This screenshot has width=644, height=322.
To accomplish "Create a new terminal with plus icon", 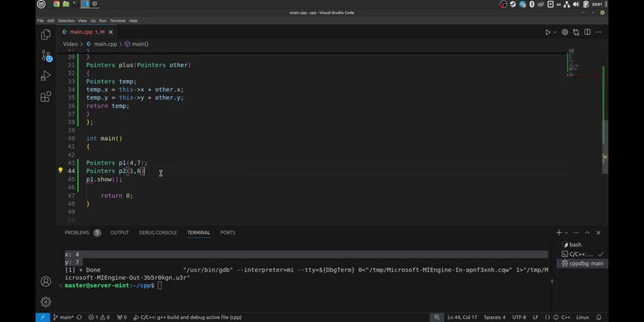I will click(x=559, y=233).
